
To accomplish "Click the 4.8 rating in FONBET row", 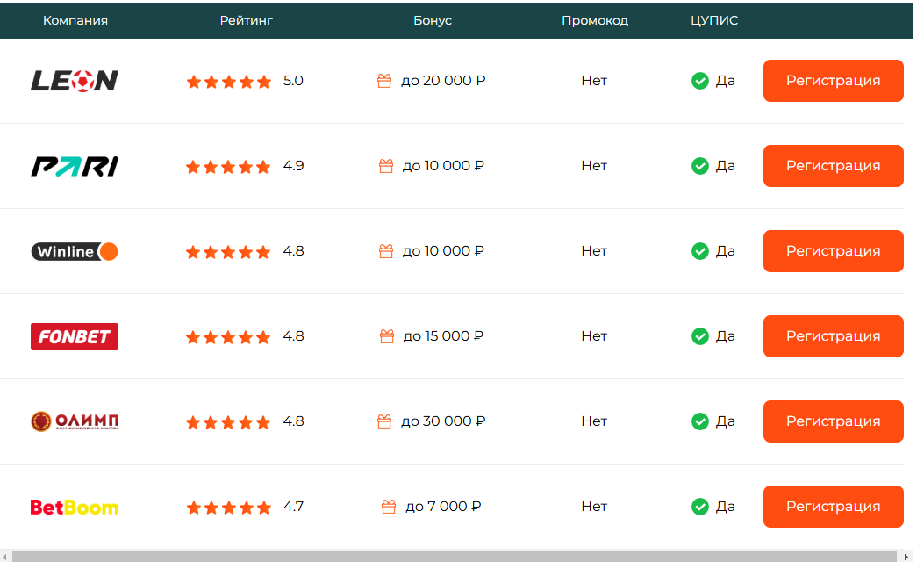I will point(293,336).
